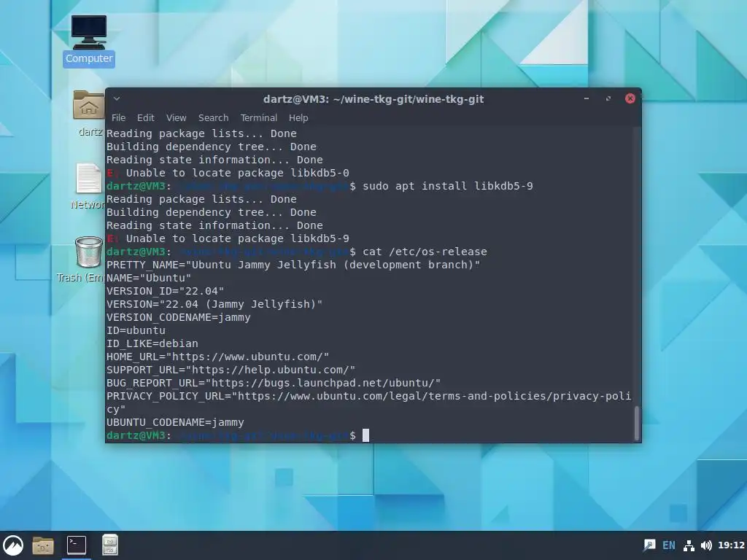Click the VERSION="22.04 (Jammy Jellyfish)" line
747x560 pixels.
(x=214, y=304)
